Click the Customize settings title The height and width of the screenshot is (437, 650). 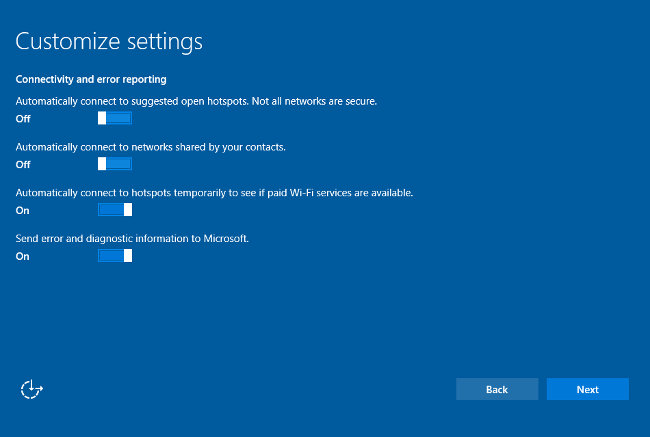(x=109, y=42)
